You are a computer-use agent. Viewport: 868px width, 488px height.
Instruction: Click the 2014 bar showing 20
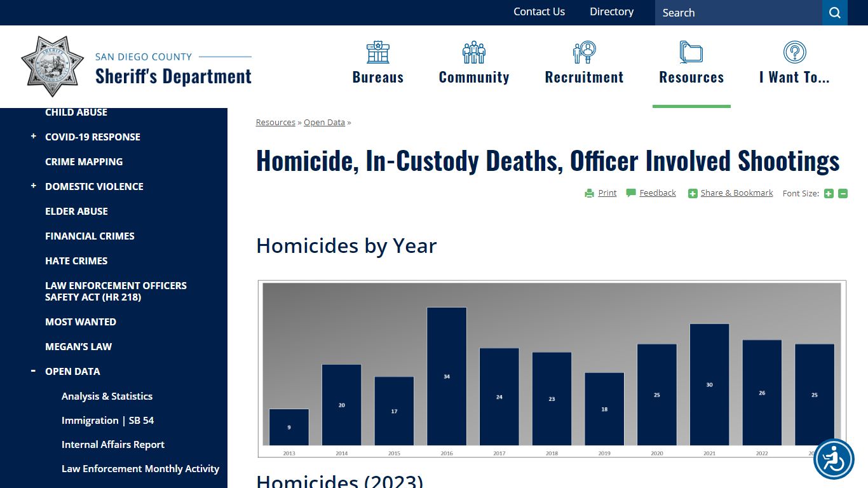coord(342,405)
